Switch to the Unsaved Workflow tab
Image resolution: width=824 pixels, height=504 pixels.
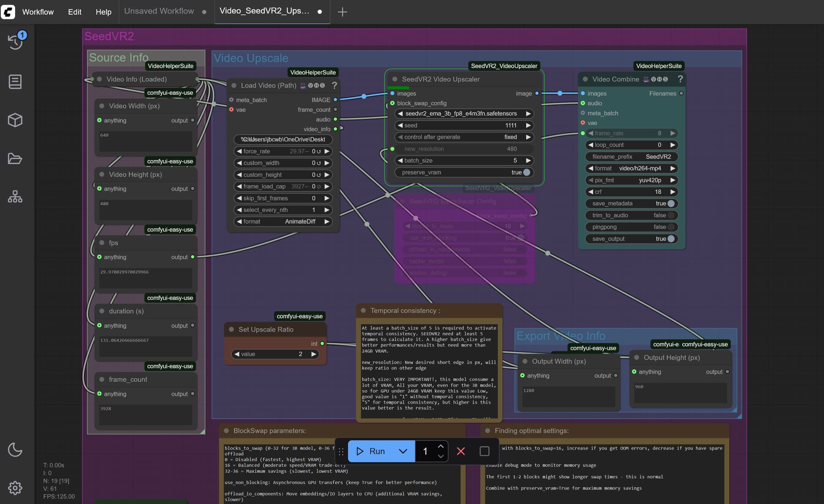[x=159, y=11]
